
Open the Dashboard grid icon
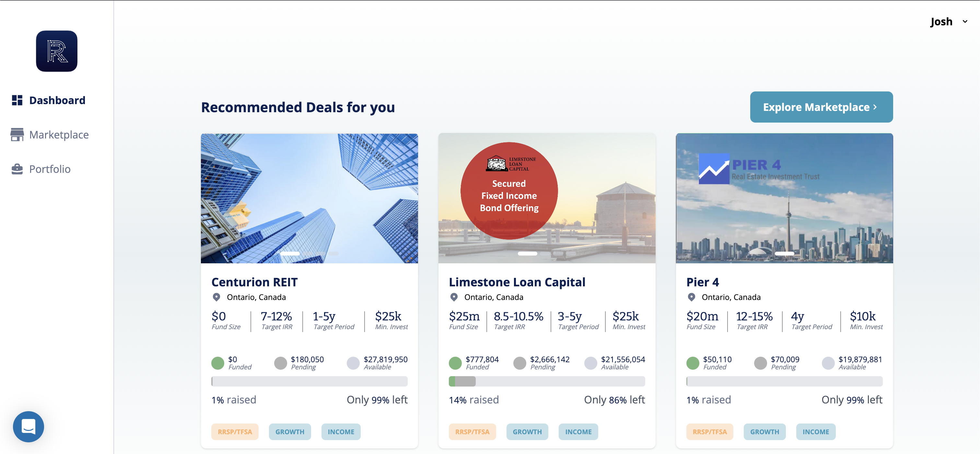pyautogui.click(x=17, y=100)
